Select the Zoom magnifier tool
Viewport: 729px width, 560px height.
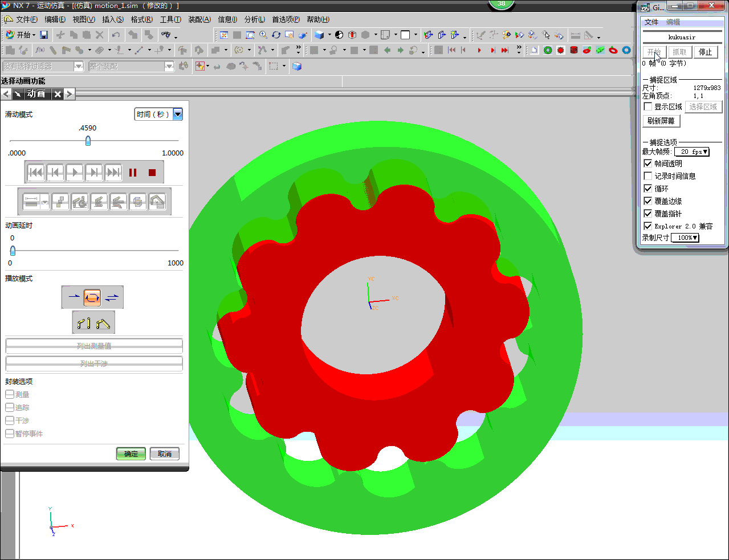(263, 35)
